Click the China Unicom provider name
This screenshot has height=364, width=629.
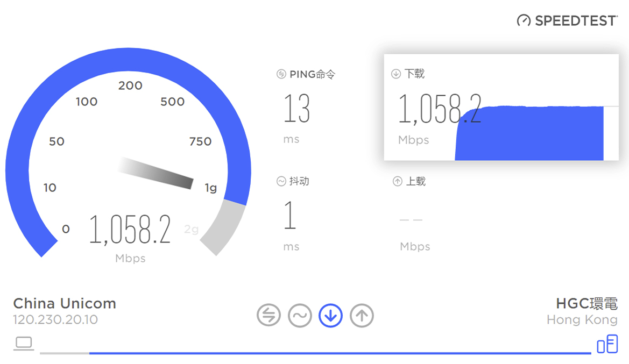pos(65,303)
